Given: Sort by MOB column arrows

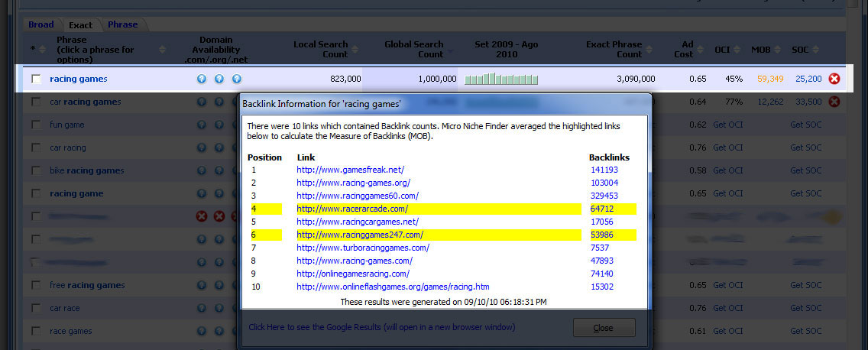Looking at the screenshot, I should (x=778, y=49).
